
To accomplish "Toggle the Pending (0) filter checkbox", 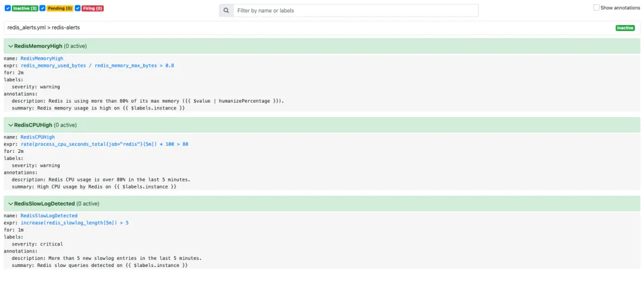I will [x=42, y=8].
